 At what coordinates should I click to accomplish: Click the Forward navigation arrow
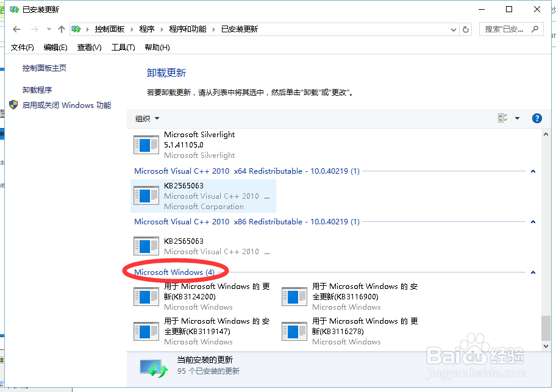[34, 29]
